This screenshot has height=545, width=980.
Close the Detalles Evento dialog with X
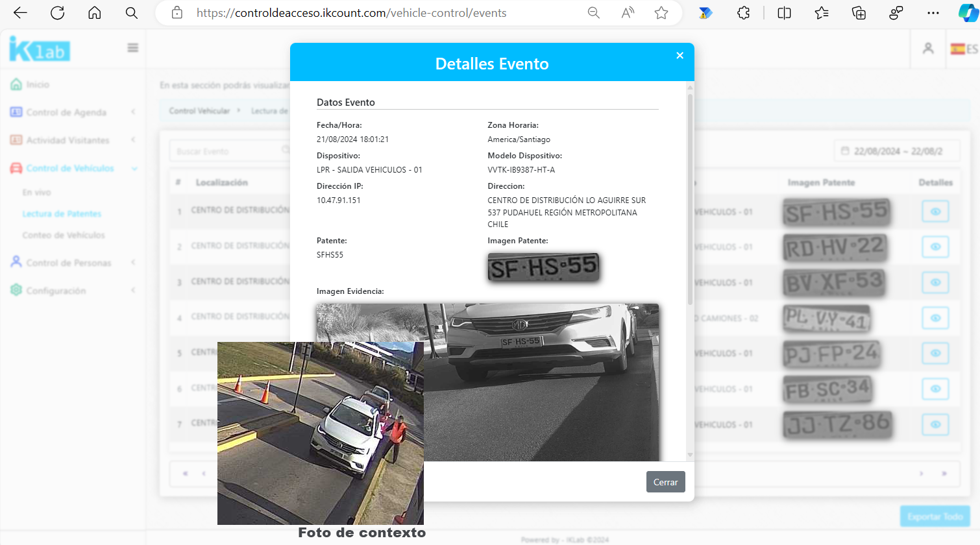click(x=680, y=55)
